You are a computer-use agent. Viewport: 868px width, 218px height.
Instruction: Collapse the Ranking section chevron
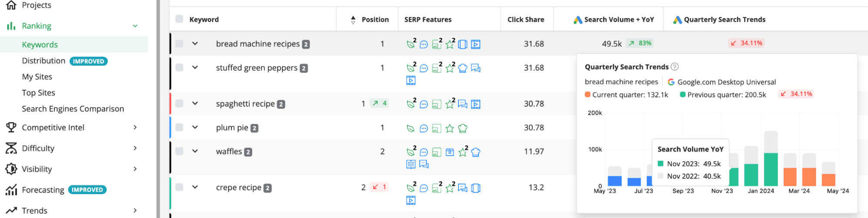click(135, 26)
